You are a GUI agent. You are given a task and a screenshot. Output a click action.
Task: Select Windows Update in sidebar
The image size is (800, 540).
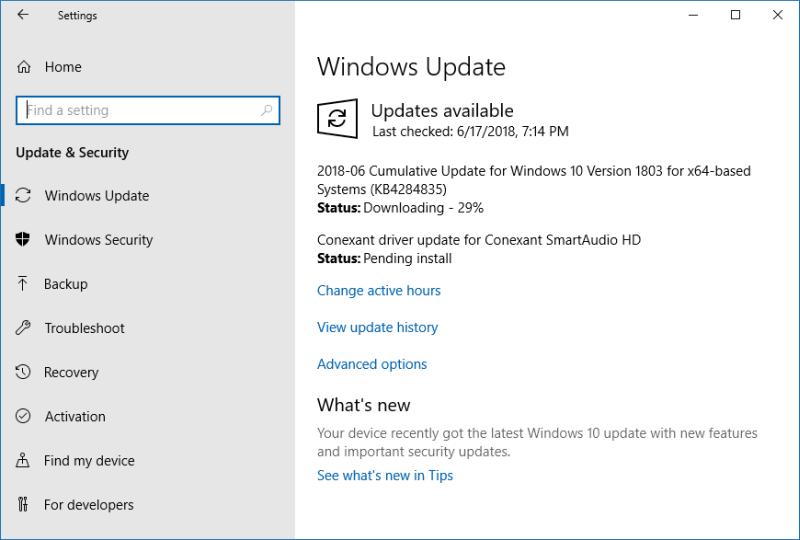pyautogui.click(x=97, y=195)
